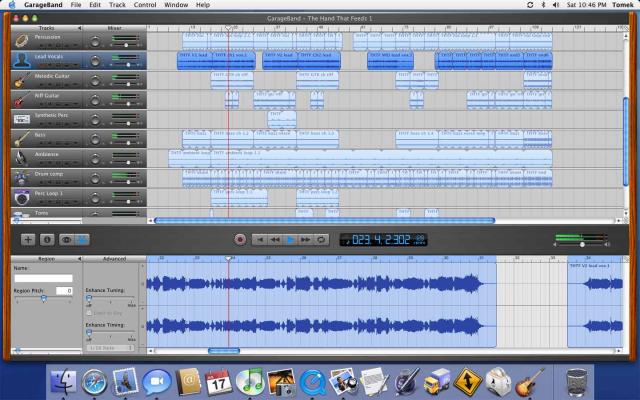640x400 pixels.
Task: Collapse the Region header triangle
Action: (80, 259)
